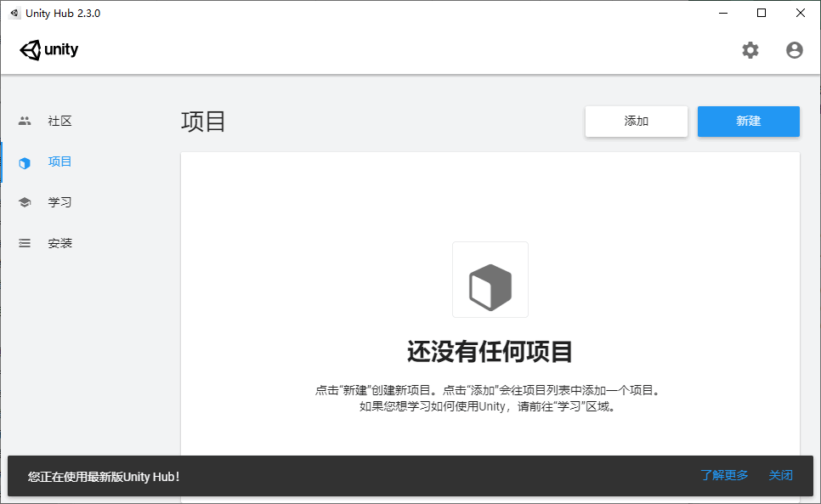Click the 安装 list icon in sidebar
This screenshot has width=821, height=504.
coord(25,243)
